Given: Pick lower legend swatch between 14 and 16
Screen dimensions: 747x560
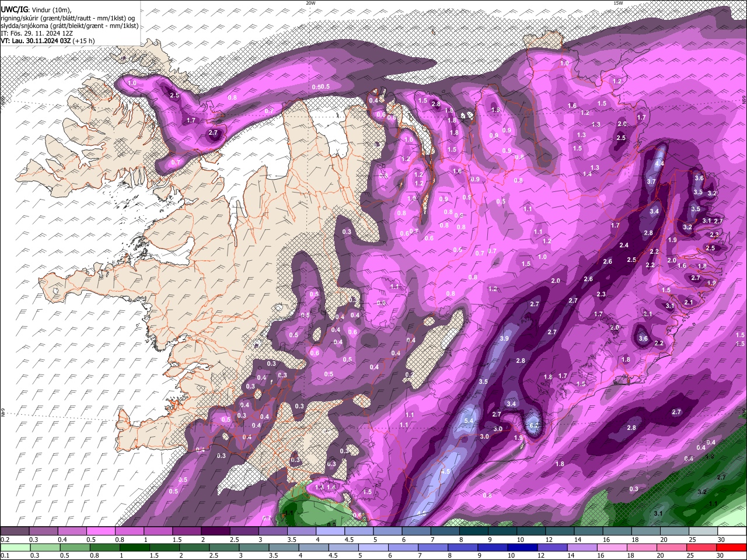Looking at the screenshot, I should (x=582, y=548).
